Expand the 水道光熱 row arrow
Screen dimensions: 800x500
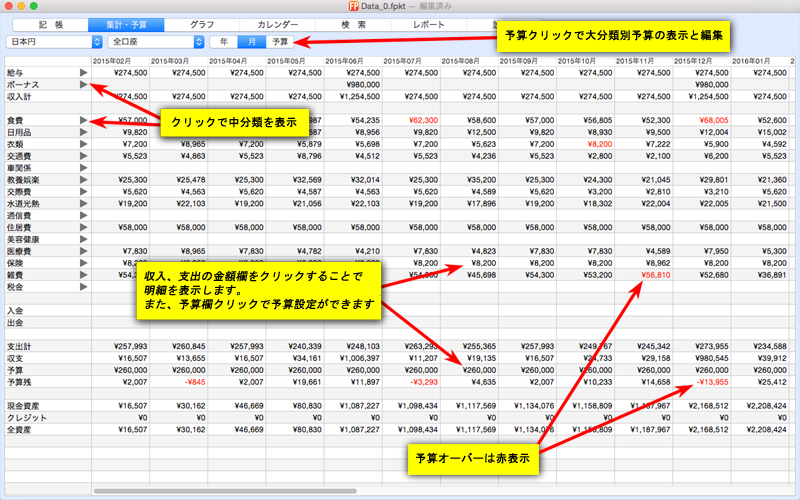(83, 202)
